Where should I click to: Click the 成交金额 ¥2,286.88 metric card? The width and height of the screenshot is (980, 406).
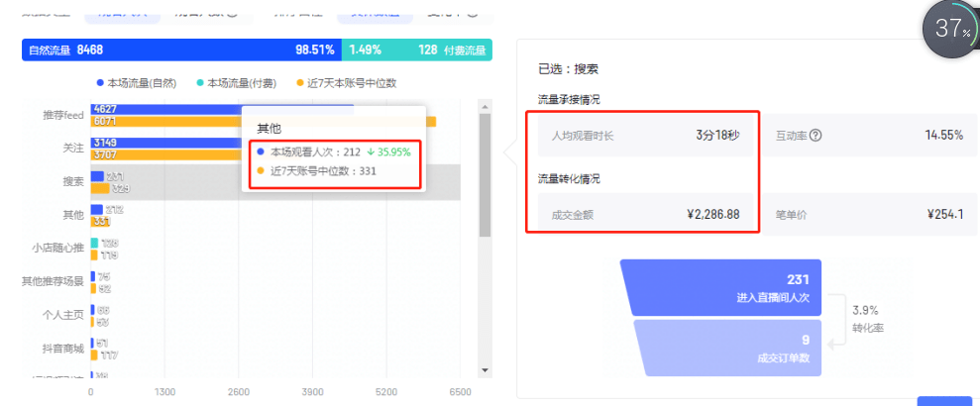coord(644,214)
